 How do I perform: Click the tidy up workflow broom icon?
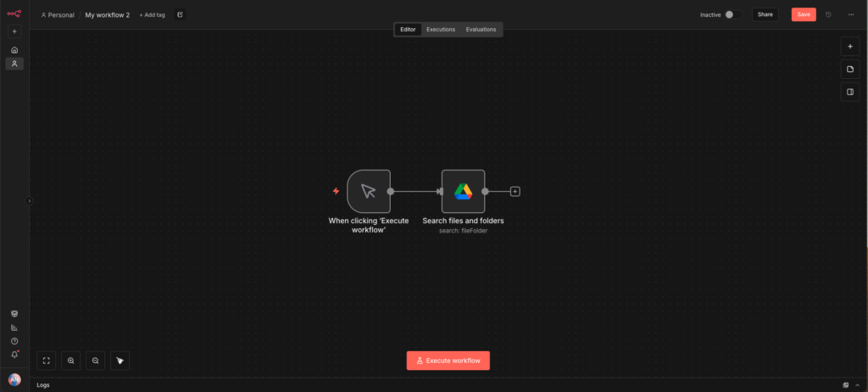[120, 361]
